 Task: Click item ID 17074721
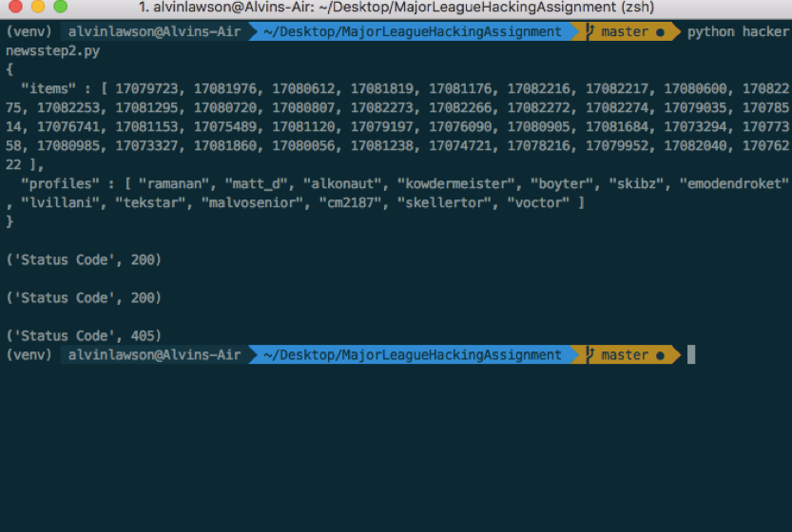point(460,146)
